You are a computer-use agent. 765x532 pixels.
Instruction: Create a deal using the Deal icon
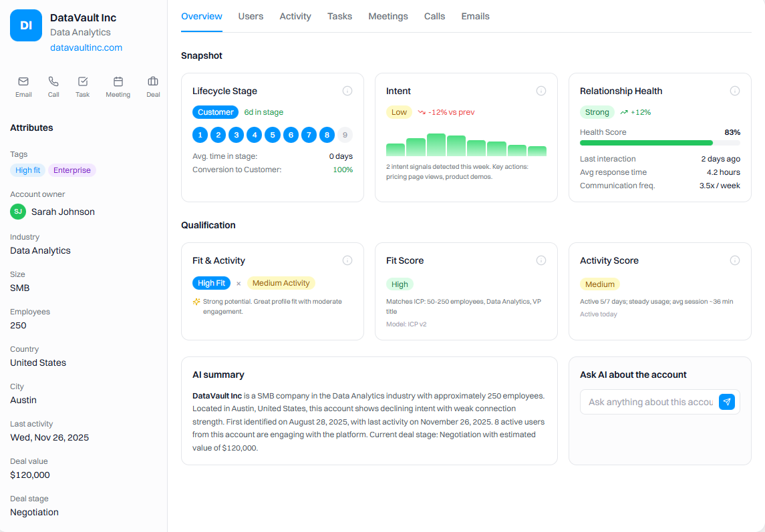[153, 86]
